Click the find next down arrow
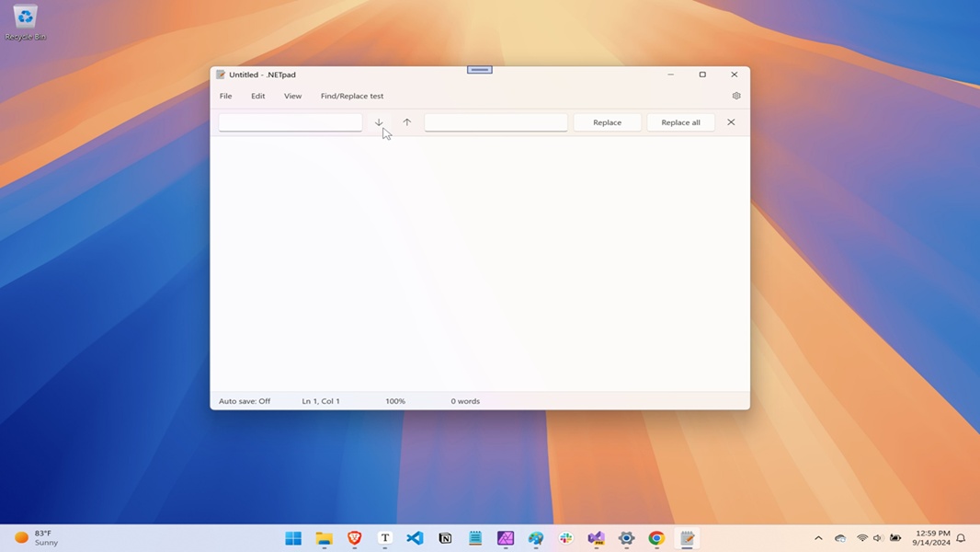This screenshot has height=552, width=980. (x=379, y=121)
